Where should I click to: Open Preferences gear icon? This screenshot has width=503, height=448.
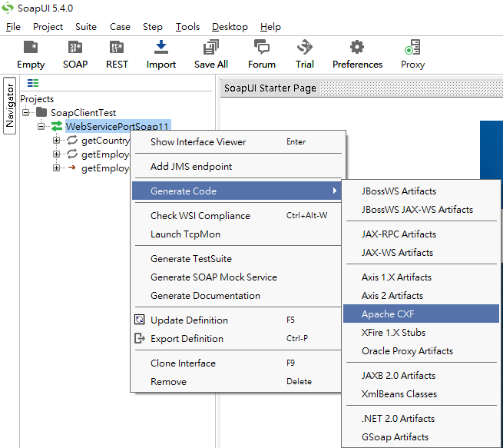tap(357, 48)
